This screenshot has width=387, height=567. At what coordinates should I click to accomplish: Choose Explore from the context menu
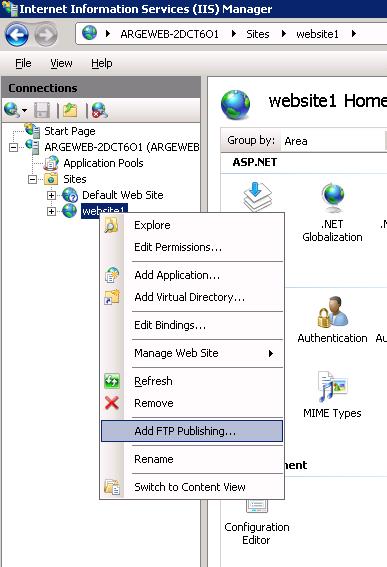tap(192, 225)
